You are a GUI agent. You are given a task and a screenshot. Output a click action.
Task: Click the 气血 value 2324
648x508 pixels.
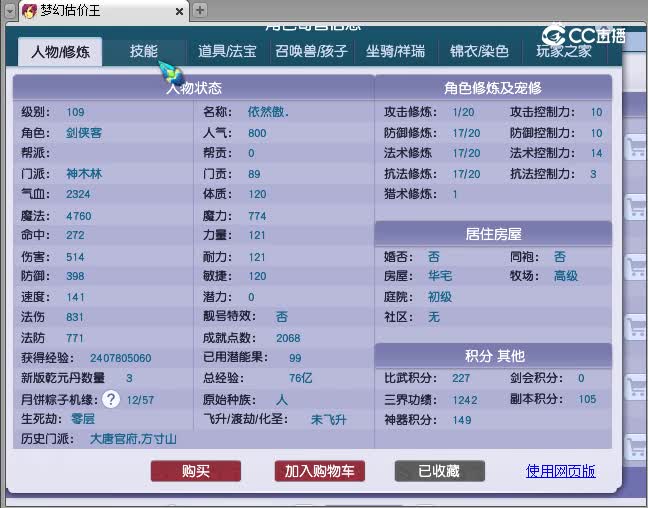tap(78, 194)
